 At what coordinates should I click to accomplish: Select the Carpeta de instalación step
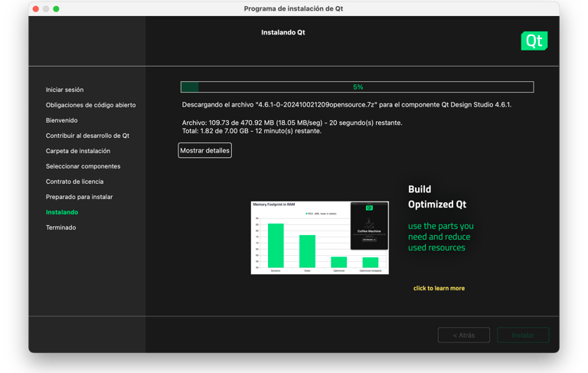pos(78,151)
